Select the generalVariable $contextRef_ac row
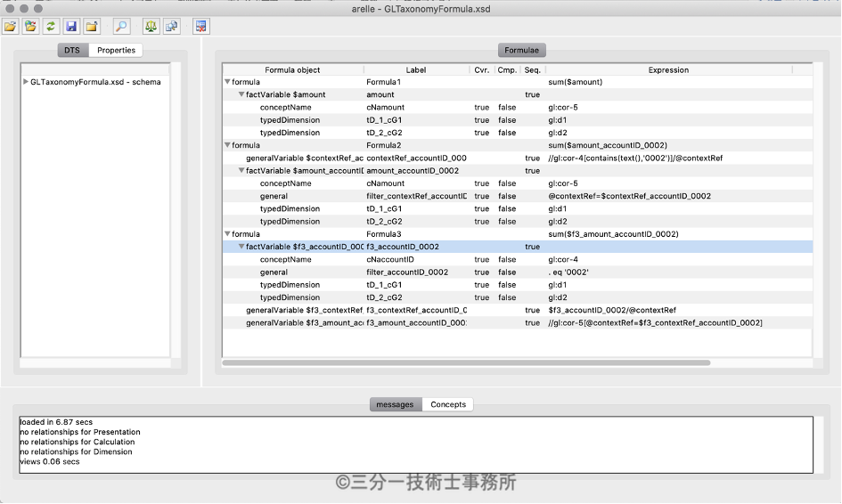Image resolution: width=842 pixels, height=504 pixels. (x=517, y=158)
